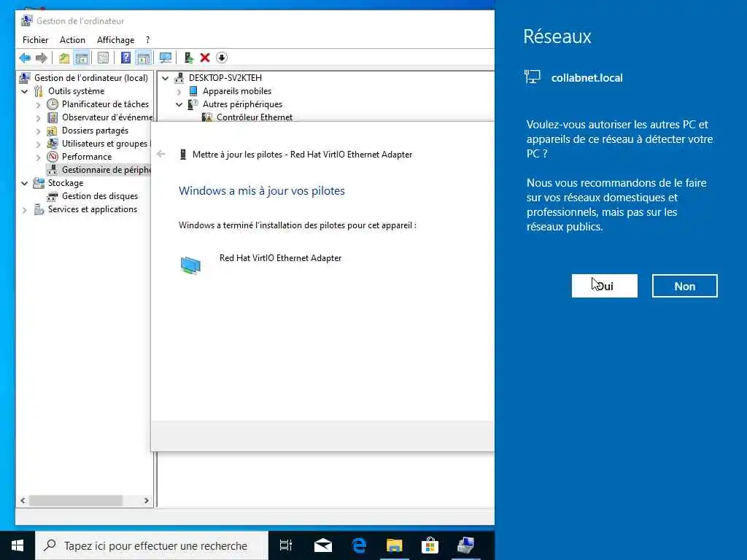The height and width of the screenshot is (560, 747).
Task: Open the Affichage menu
Action: click(x=116, y=40)
